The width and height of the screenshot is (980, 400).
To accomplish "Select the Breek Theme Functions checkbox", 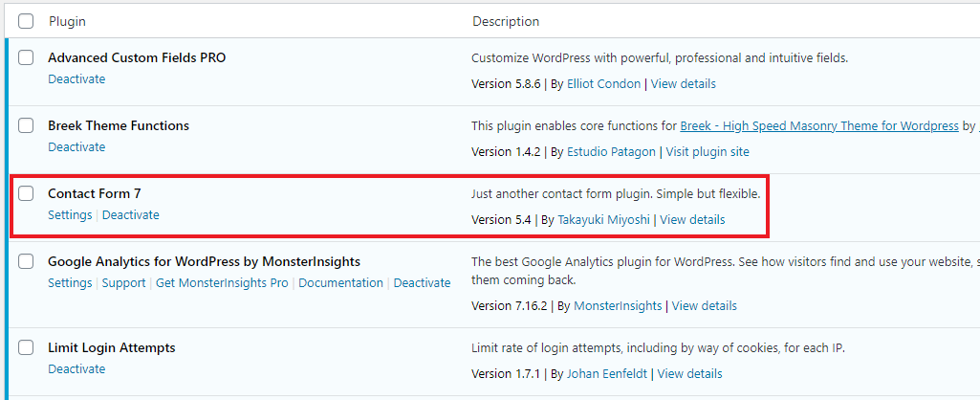I will point(26,125).
